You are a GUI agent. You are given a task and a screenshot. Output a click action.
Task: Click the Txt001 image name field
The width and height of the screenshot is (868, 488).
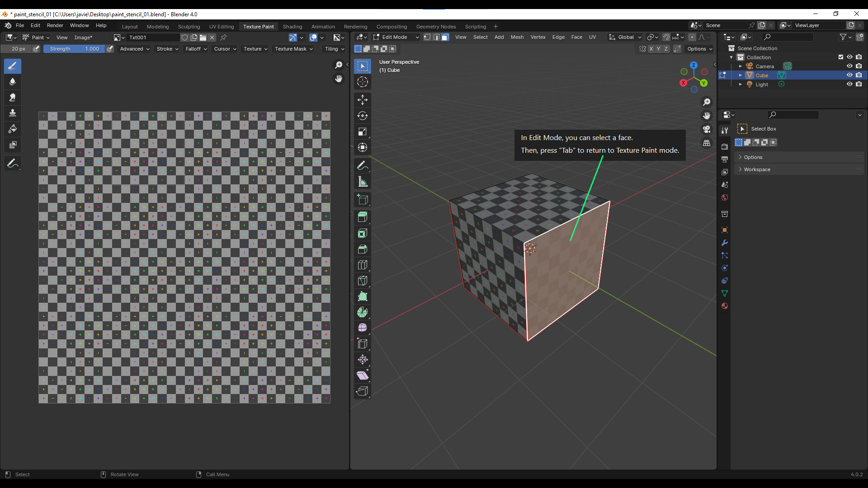[154, 38]
